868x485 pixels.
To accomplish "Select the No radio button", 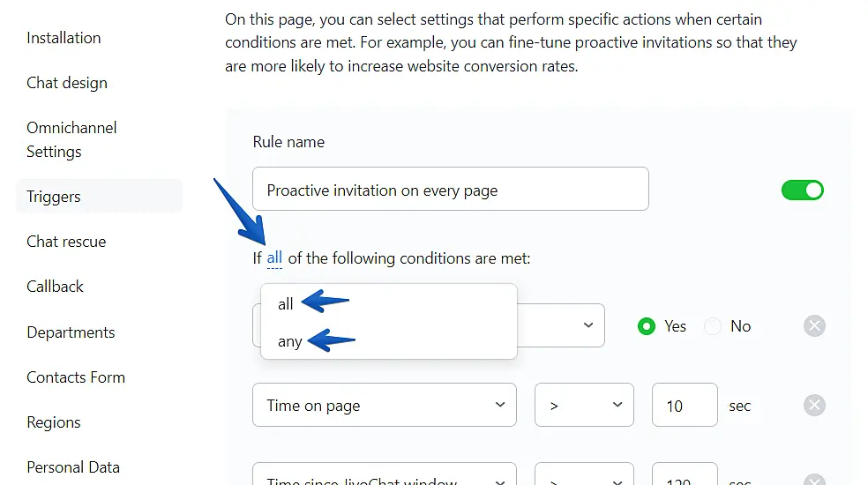I will click(713, 326).
